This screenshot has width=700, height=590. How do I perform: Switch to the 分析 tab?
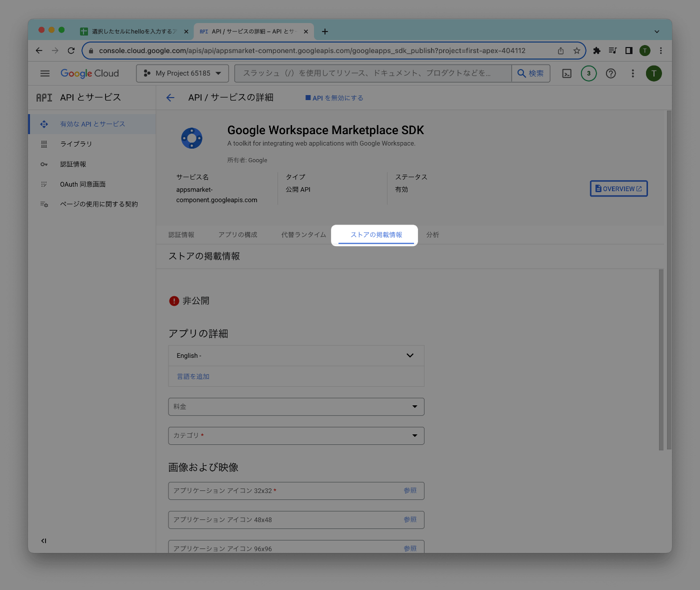point(432,235)
